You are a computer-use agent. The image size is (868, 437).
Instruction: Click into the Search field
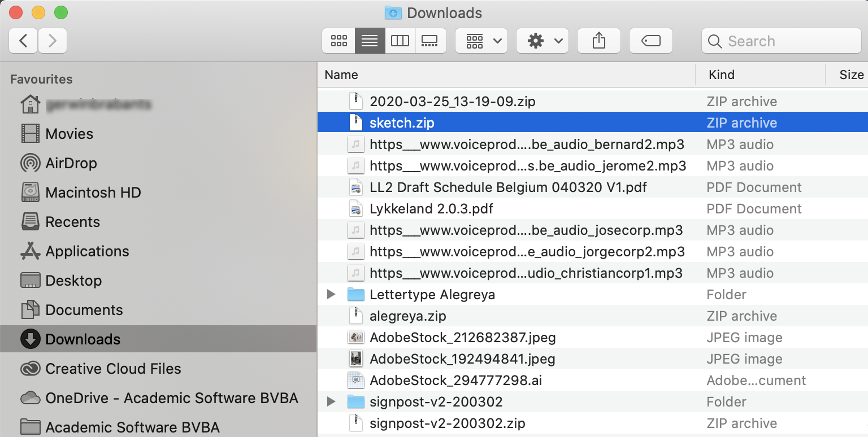(782, 41)
